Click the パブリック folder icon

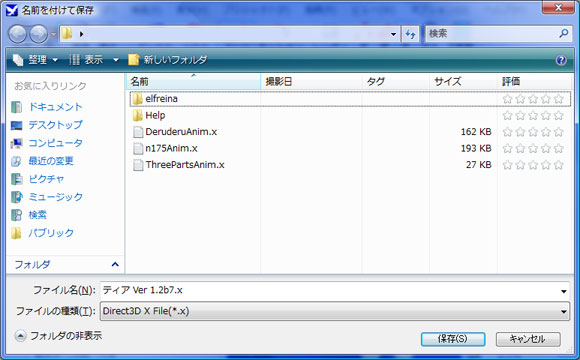pos(16,233)
